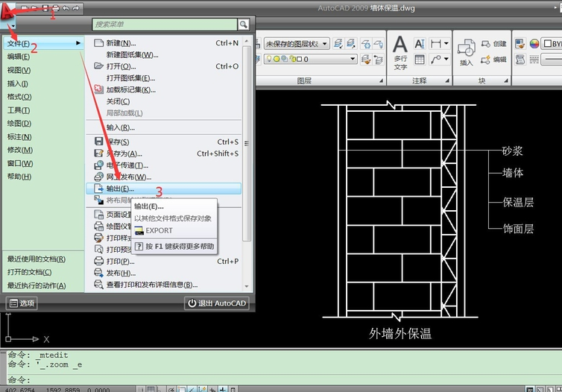The image size is (562, 392).
Task: Click the single-line text AI icon
Action: pyautogui.click(x=420, y=44)
